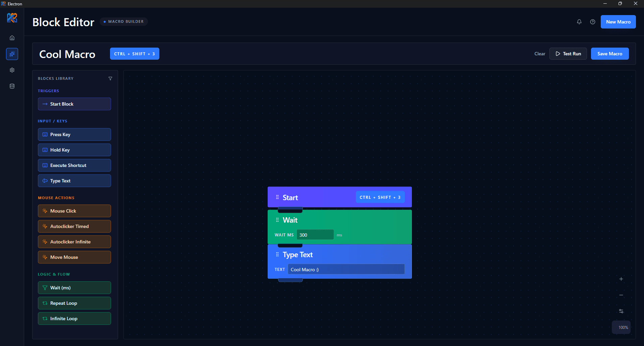Select the Press Key library block
Image resolution: width=644 pixels, height=346 pixels.
(74, 134)
